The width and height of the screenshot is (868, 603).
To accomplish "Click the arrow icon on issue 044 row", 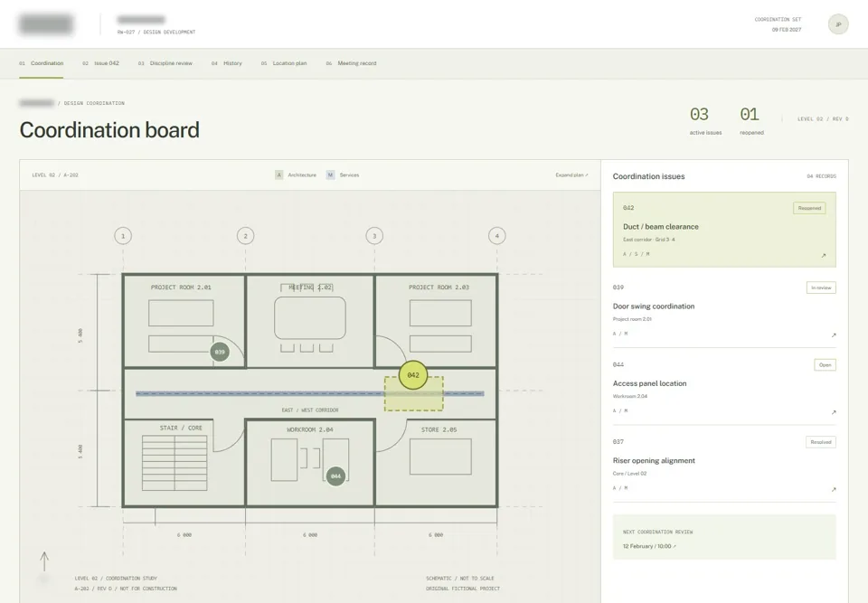I will pyautogui.click(x=834, y=412).
